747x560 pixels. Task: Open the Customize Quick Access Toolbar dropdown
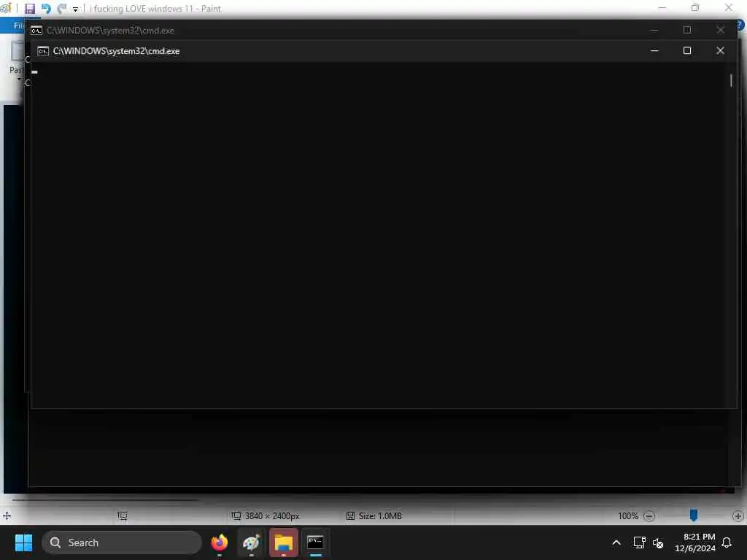[x=75, y=9]
